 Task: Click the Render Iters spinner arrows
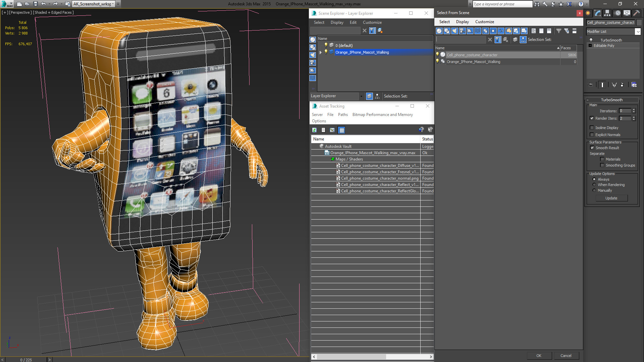(x=634, y=118)
